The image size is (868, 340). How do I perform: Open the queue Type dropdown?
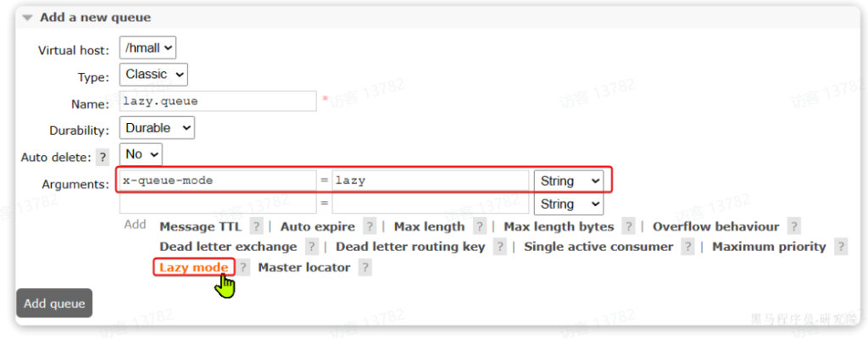click(x=153, y=75)
